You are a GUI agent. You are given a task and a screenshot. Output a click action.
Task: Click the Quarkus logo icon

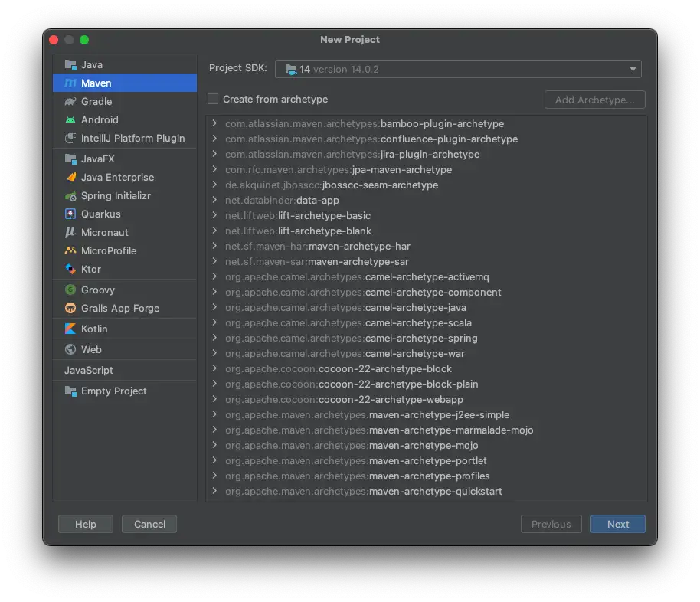coord(70,214)
